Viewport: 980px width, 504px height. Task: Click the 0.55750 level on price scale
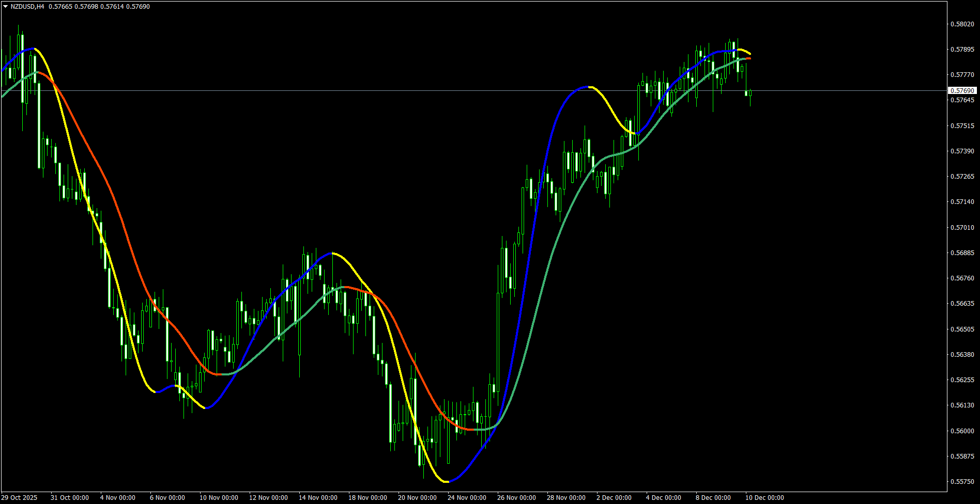pyautogui.click(x=962, y=482)
